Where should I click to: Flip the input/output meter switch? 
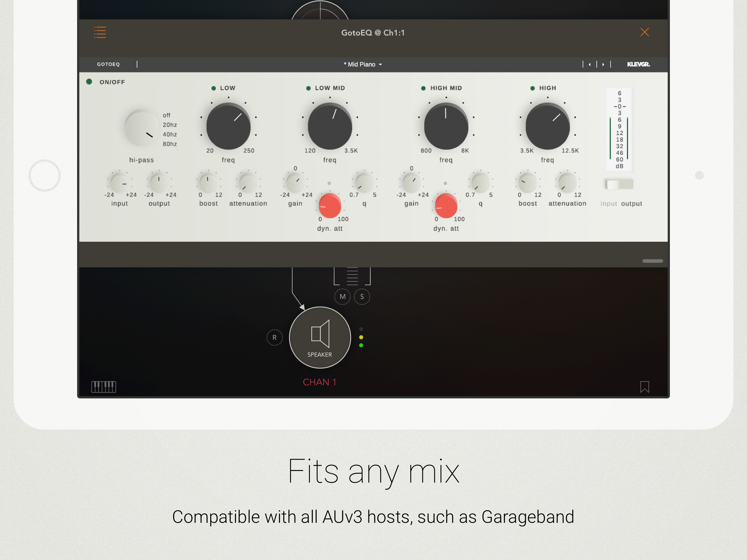coord(619,184)
